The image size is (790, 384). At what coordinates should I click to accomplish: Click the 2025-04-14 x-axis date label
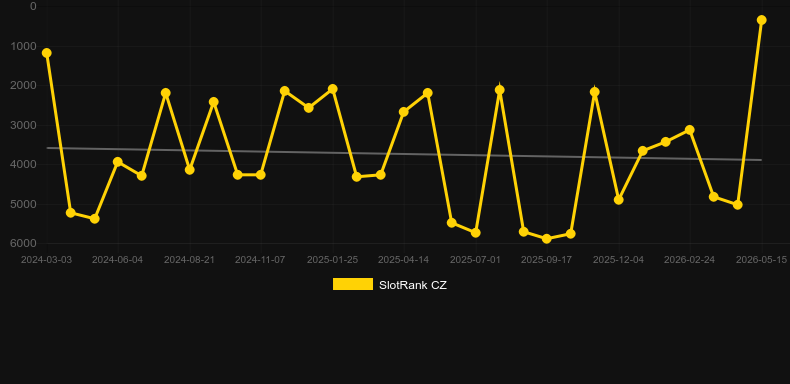[404, 260]
